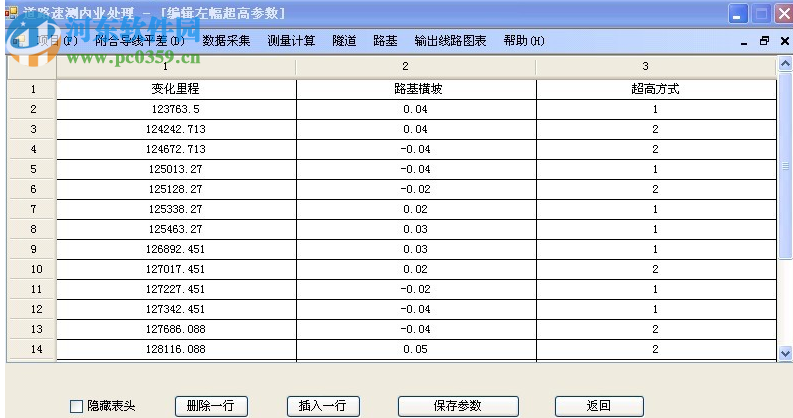Select cell with value 127342.451

(176, 309)
